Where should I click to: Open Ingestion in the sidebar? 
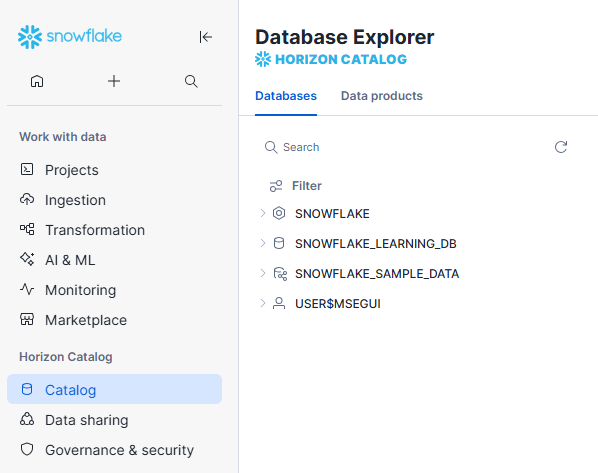114,200
